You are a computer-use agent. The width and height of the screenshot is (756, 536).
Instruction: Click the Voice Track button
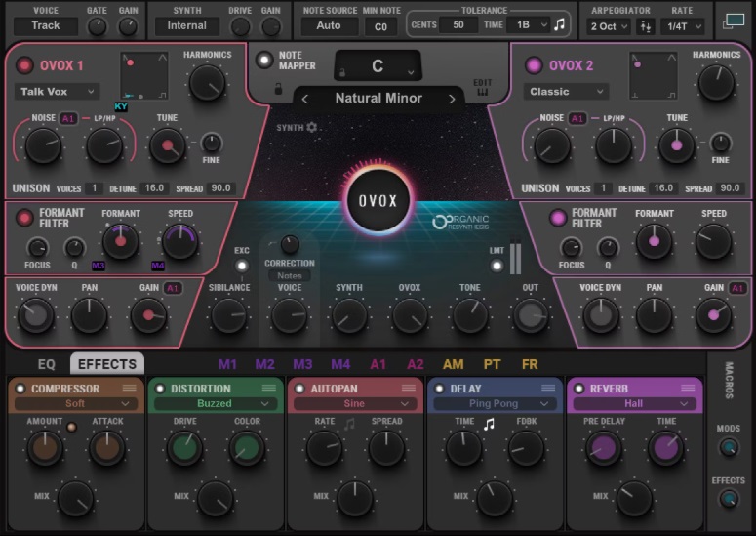tap(46, 26)
